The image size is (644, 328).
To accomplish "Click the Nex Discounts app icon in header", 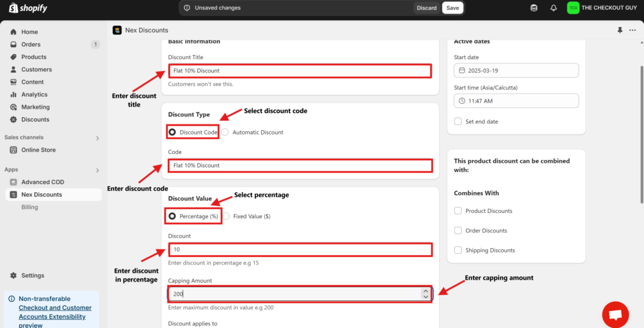I will pos(117,30).
